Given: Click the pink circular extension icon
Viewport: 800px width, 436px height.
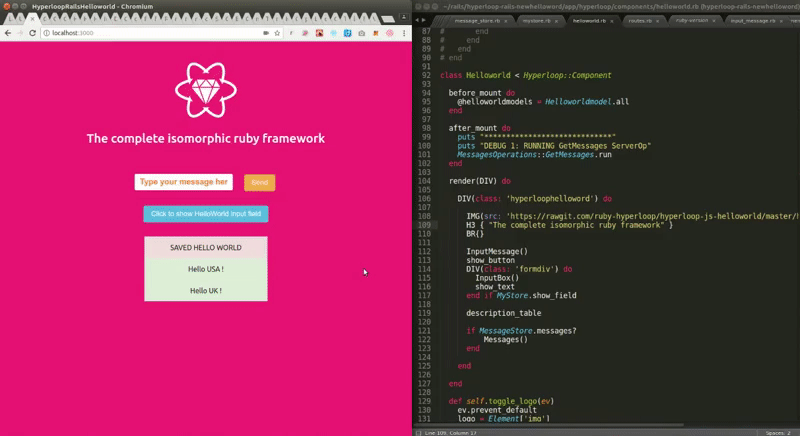Looking at the screenshot, I should point(390,33).
